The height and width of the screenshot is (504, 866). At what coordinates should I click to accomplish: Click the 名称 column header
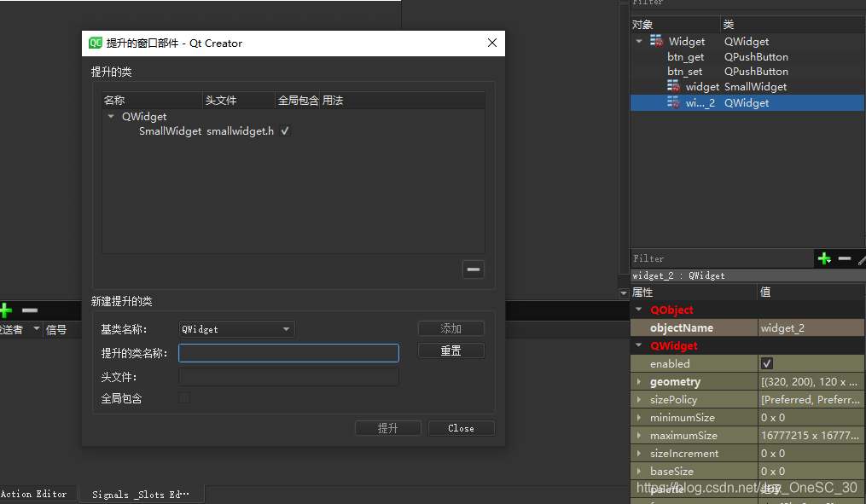coord(153,100)
